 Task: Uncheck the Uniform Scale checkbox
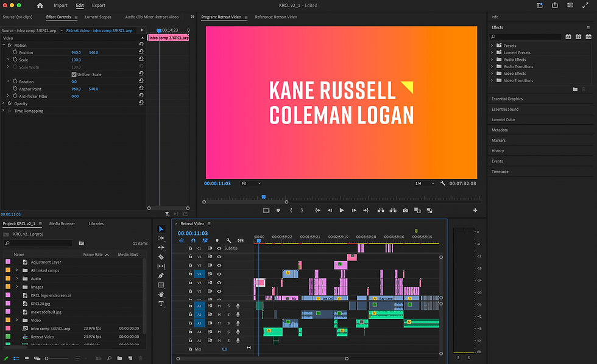tap(74, 74)
